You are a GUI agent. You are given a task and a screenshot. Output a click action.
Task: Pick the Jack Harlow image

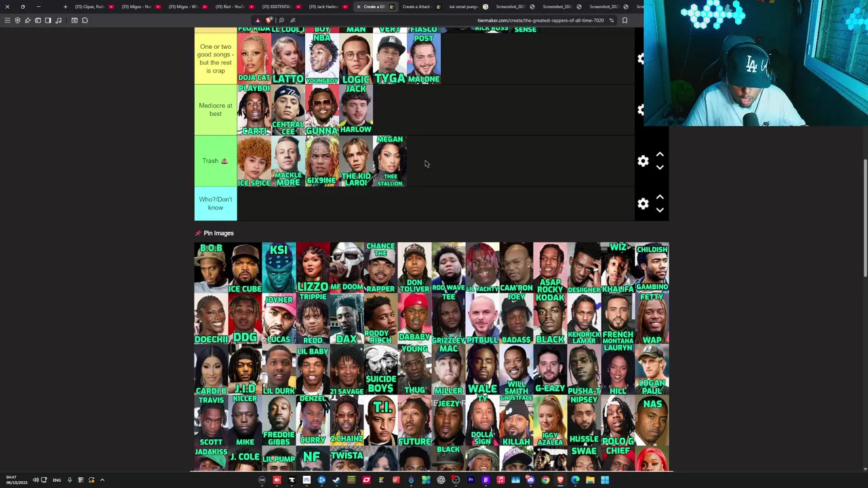point(356,110)
